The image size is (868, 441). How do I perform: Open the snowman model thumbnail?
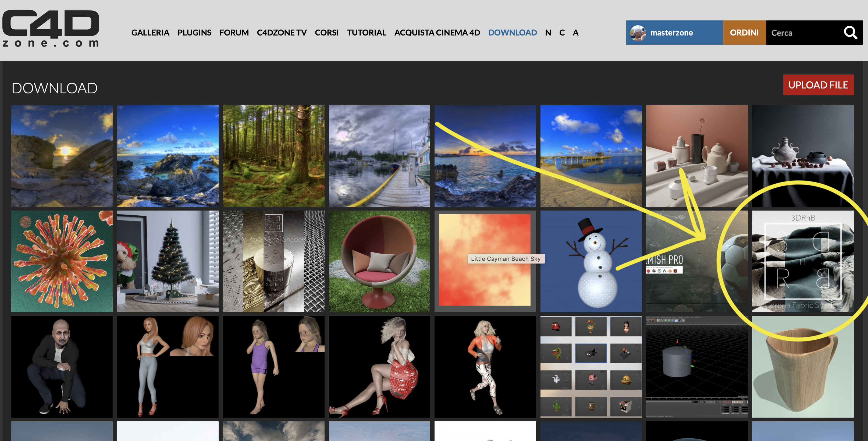tap(591, 261)
